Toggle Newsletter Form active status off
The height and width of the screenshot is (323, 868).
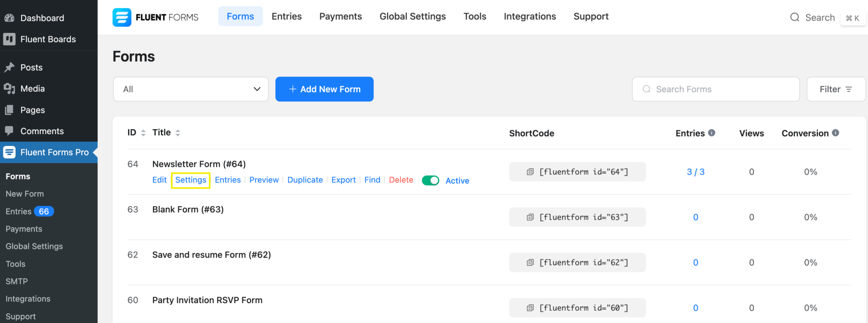click(x=430, y=181)
